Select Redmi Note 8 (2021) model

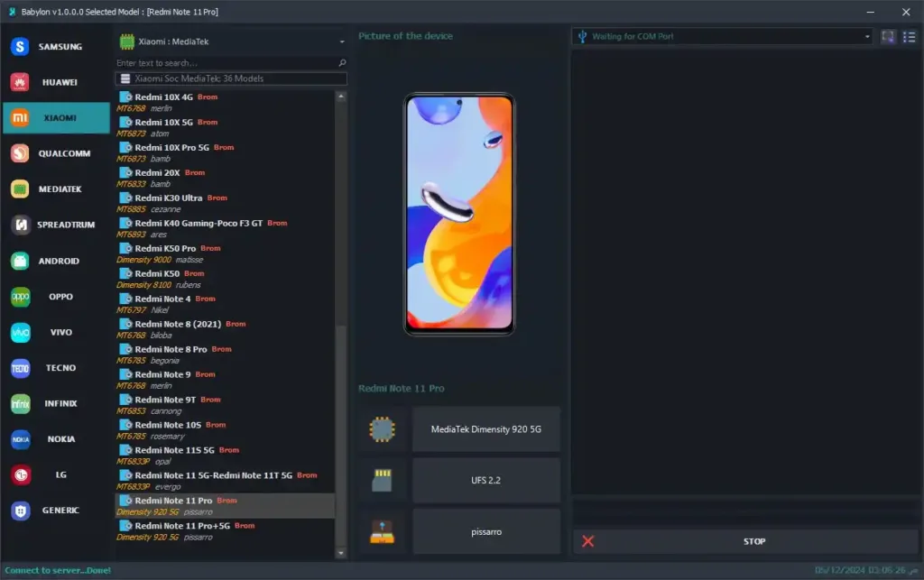pyautogui.click(x=225, y=330)
